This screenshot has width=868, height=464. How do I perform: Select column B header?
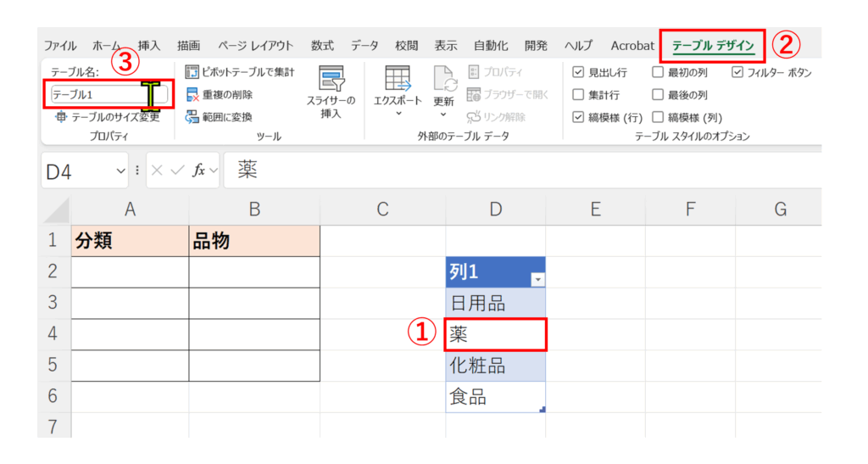[254, 209]
